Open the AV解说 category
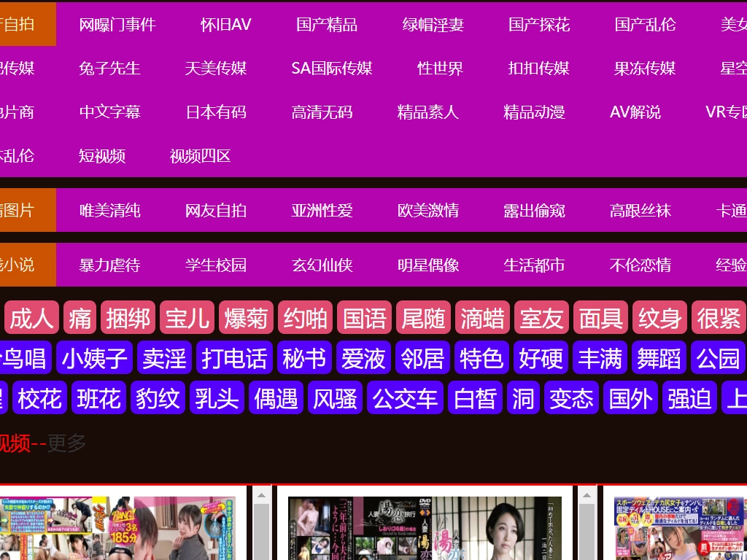Image resolution: width=747 pixels, height=560 pixels. click(635, 112)
